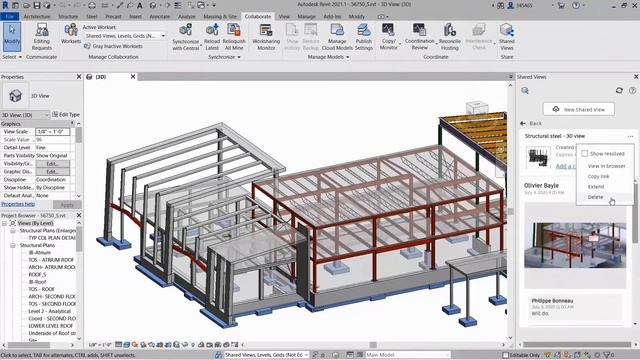Go Back in Shared Views panel
The width and height of the screenshot is (640, 360).
pos(531,123)
